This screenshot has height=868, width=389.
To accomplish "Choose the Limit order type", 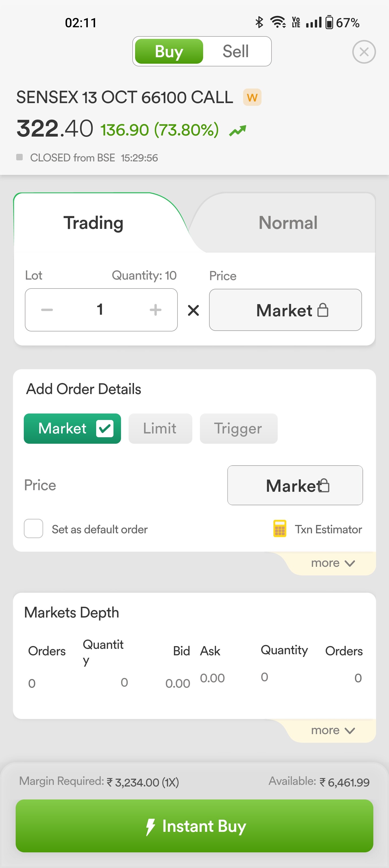I will (160, 429).
